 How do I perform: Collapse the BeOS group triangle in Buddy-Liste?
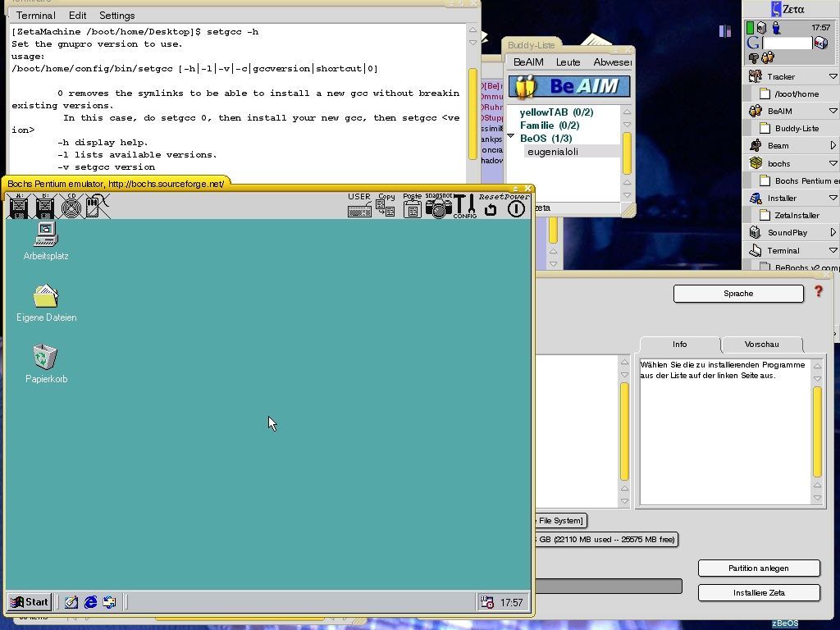click(x=510, y=137)
